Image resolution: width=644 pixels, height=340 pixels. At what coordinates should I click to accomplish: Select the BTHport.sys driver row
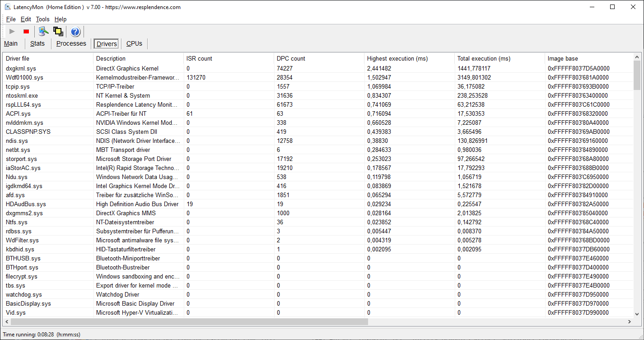click(x=318, y=267)
